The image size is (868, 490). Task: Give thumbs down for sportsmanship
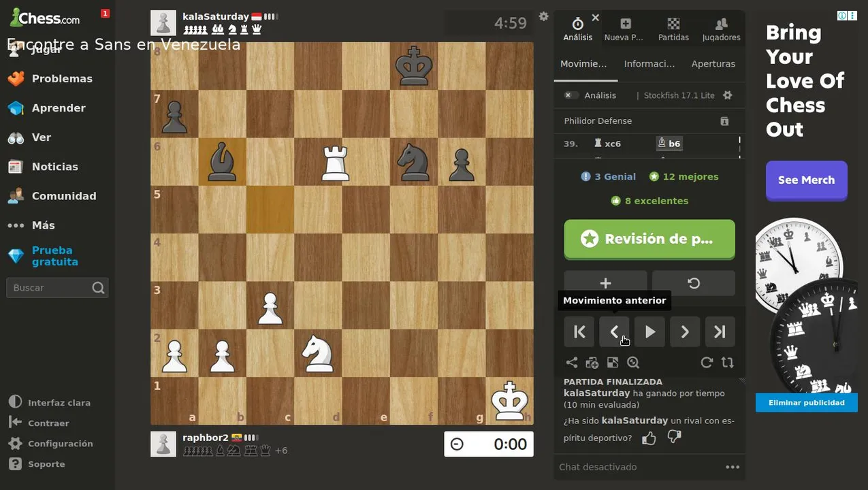[x=674, y=437]
